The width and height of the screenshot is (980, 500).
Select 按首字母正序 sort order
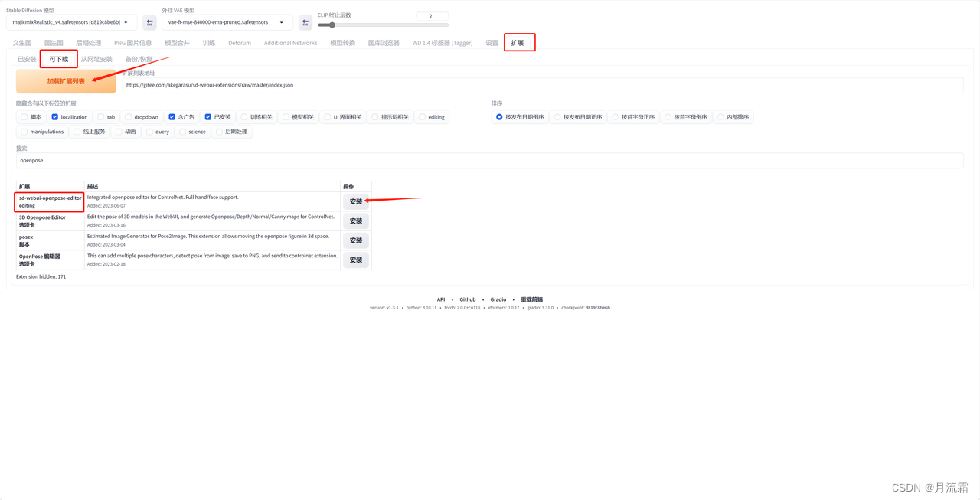click(x=616, y=117)
